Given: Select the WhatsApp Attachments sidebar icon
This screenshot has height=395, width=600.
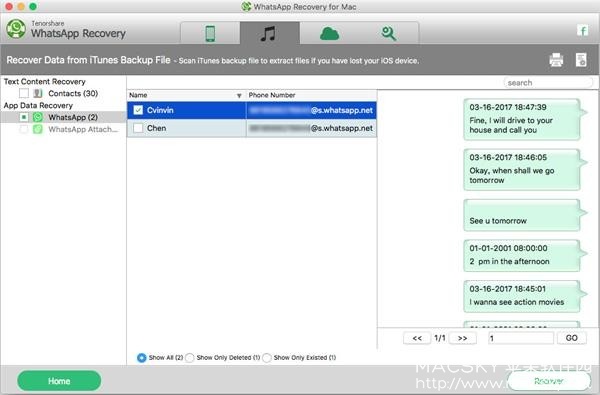Looking at the screenshot, I should pyautogui.click(x=38, y=129).
